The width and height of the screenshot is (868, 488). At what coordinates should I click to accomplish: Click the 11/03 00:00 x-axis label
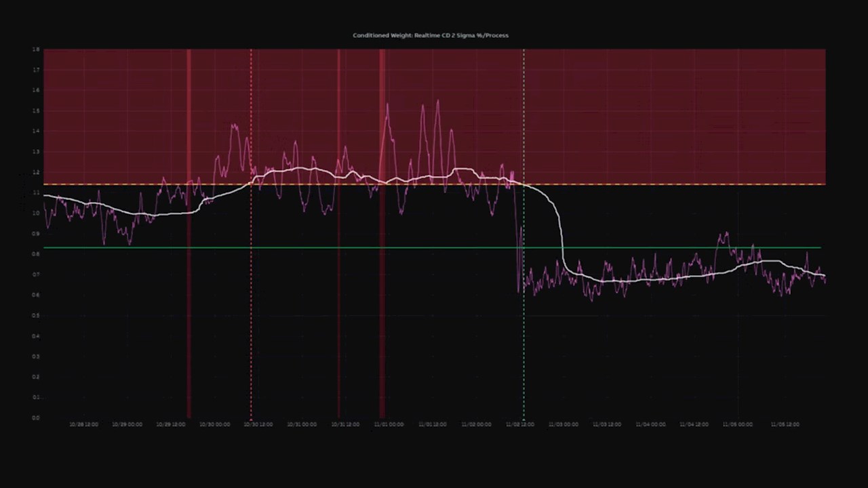(x=564, y=424)
